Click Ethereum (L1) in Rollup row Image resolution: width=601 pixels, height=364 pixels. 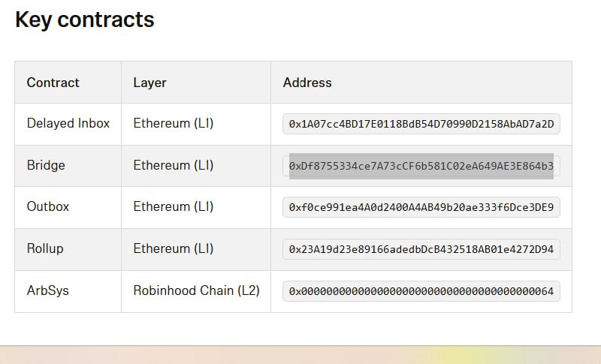pos(174,248)
